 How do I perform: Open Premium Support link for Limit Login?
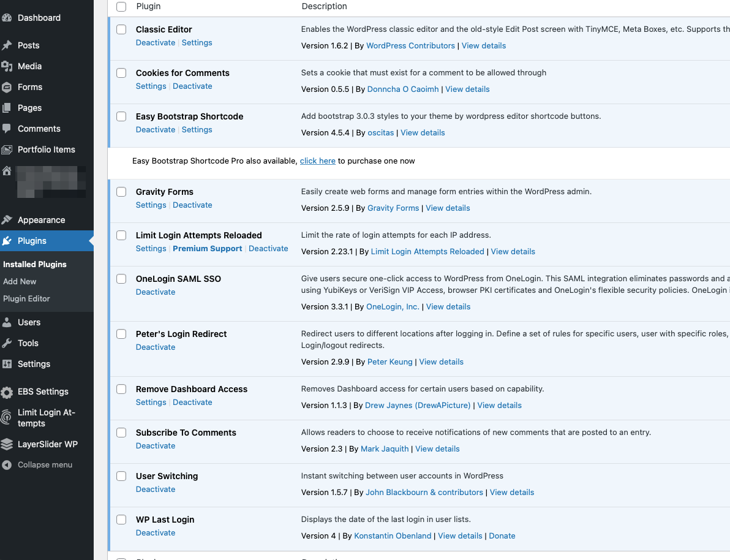point(208,249)
